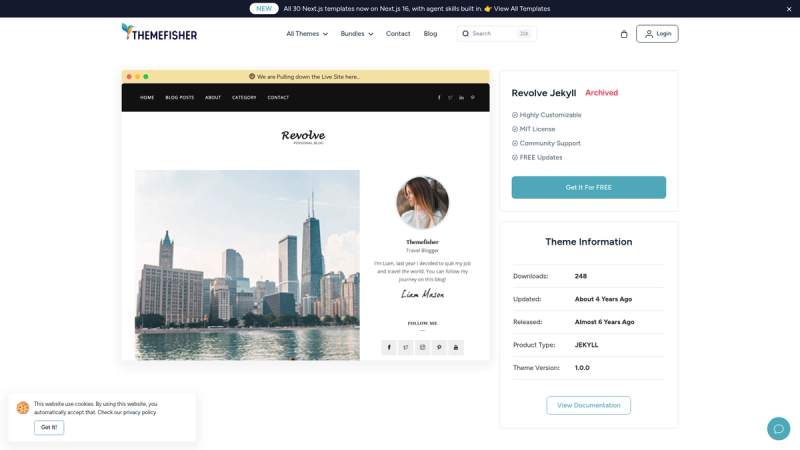This screenshot has height=450, width=800.
Task: Click the Theme Information heading
Action: pos(588,242)
